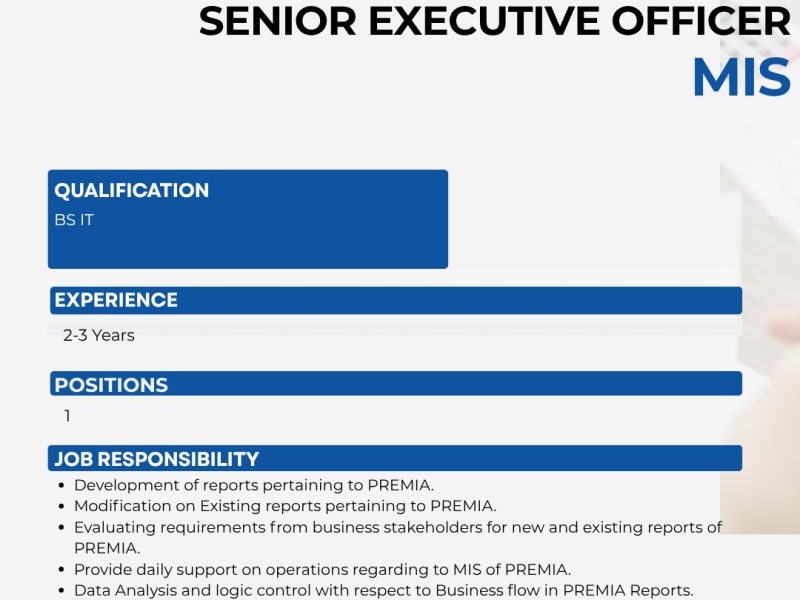Click the SENIOR EXECUTIVE OFFICER title
Viewport: 800px width, 600px height.
coord(494,21)
